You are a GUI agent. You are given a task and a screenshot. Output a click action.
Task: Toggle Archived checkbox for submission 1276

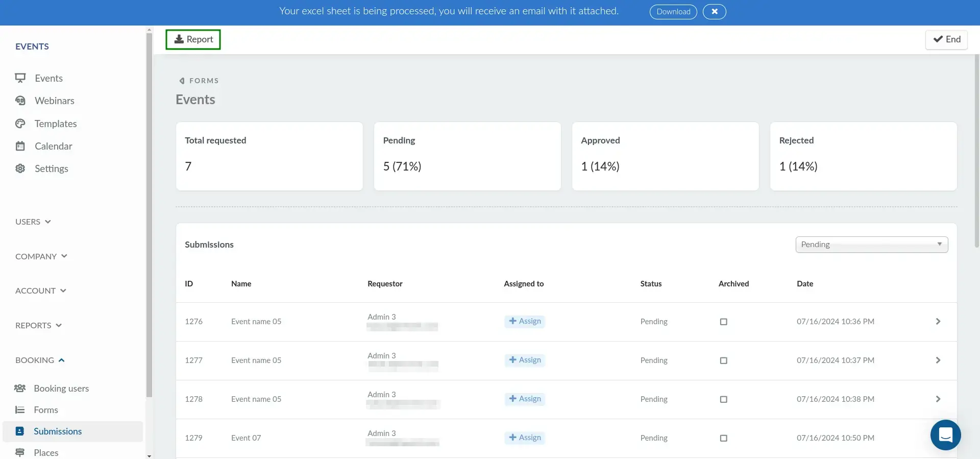(x=723, y=322)
